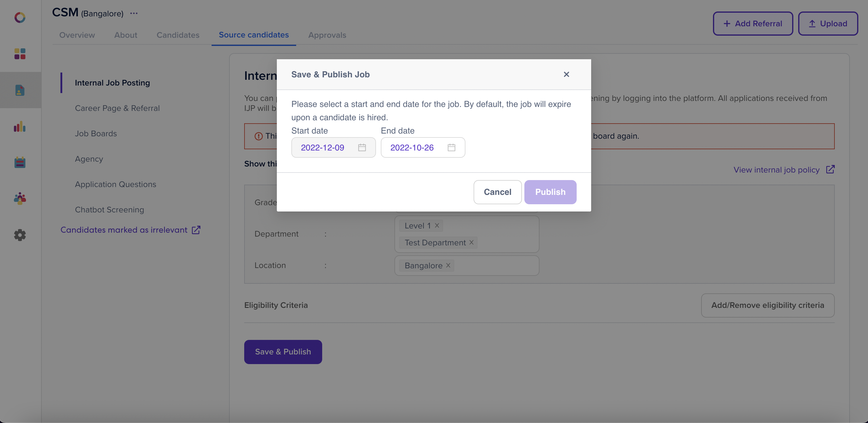Select Job Boards in the side menu
Viewport: 868px width, 423px height.
click(96, 134)
